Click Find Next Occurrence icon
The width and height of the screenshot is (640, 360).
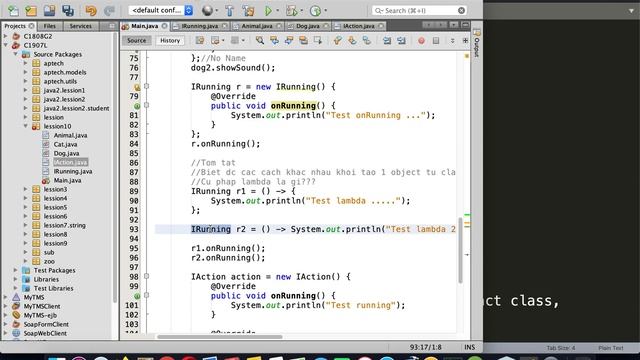pos(289,40)
